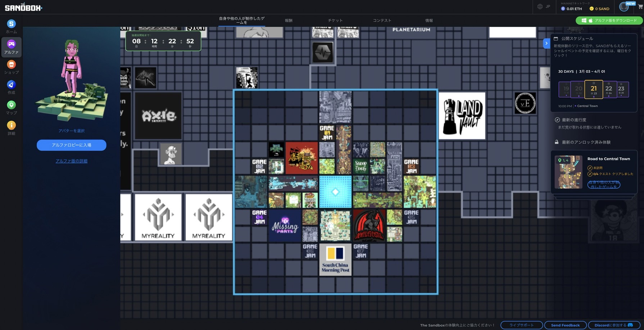Select the Game 07 Jam tile
This screenshot has width=644, height=330.
(360, 251)
